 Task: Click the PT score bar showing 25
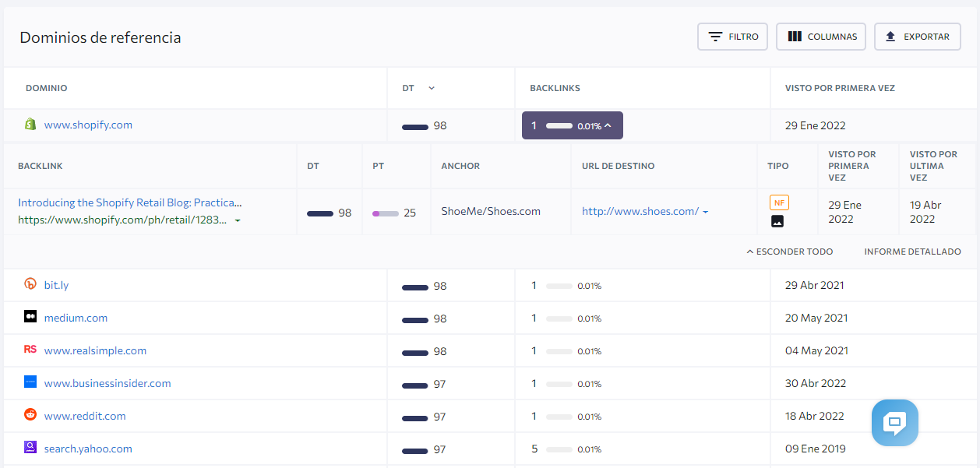[x=386, y=213]
